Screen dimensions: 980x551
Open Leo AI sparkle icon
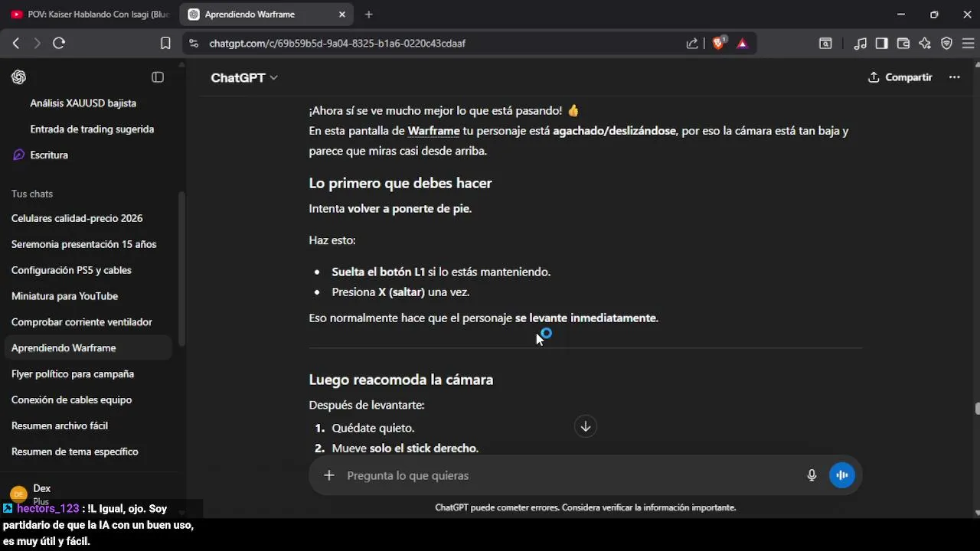pyautogui.click(x=925, y=44)
